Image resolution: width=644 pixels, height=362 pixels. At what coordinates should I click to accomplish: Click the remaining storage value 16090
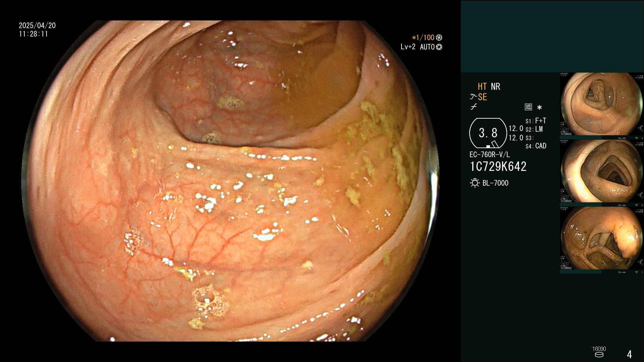pyautogui.click(x=599, y=349)
